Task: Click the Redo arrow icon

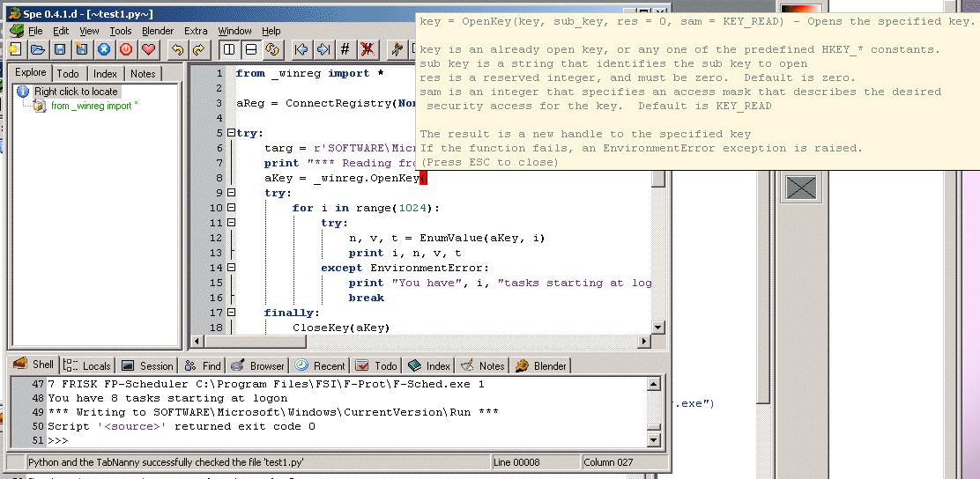Action: click(199, 48)
